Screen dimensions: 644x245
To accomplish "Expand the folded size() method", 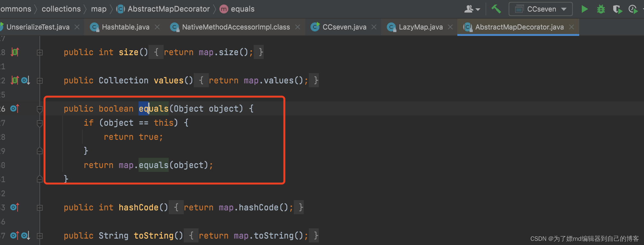I will pos(40,53).
